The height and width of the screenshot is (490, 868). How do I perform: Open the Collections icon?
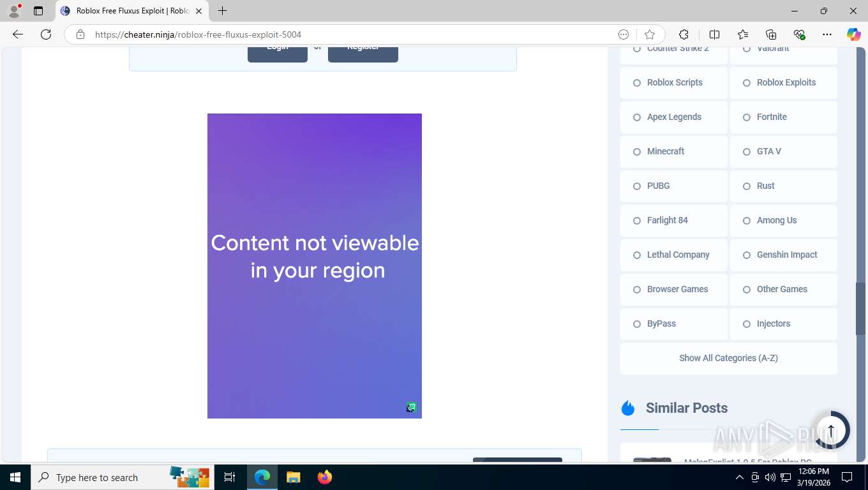(x=771, y=34)
